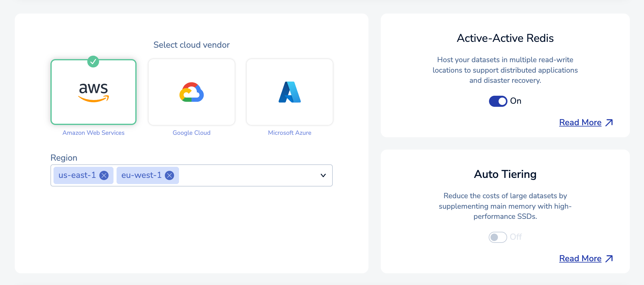Click the us-east-1 chip text
The image size is (644, 285).
click(x=77, y=175)
